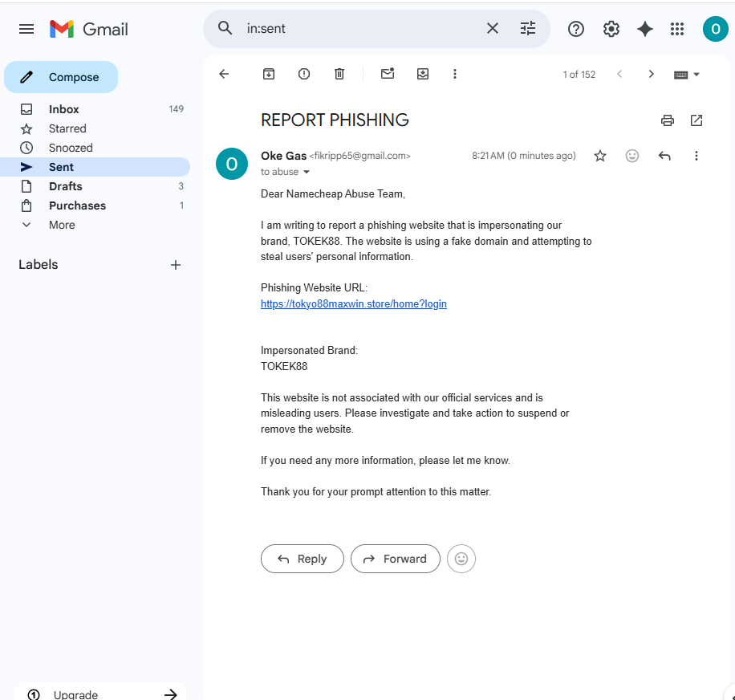Open the Support help icon
This screenshot has width=735, height=700.
[x=575, y=29]
